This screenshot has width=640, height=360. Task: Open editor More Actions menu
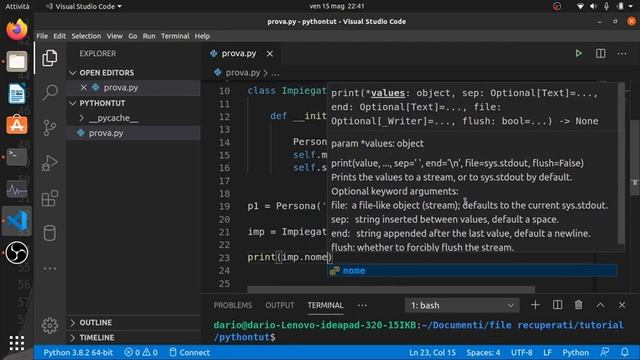622,53
